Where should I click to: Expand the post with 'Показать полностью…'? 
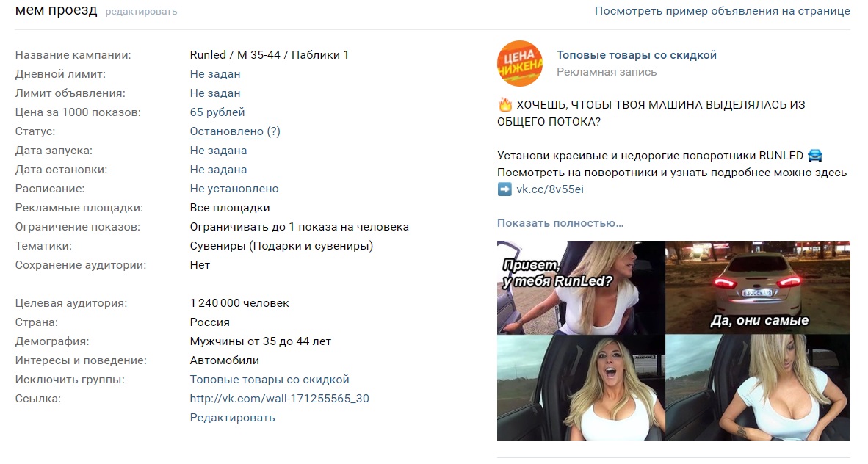coord(560,223)
